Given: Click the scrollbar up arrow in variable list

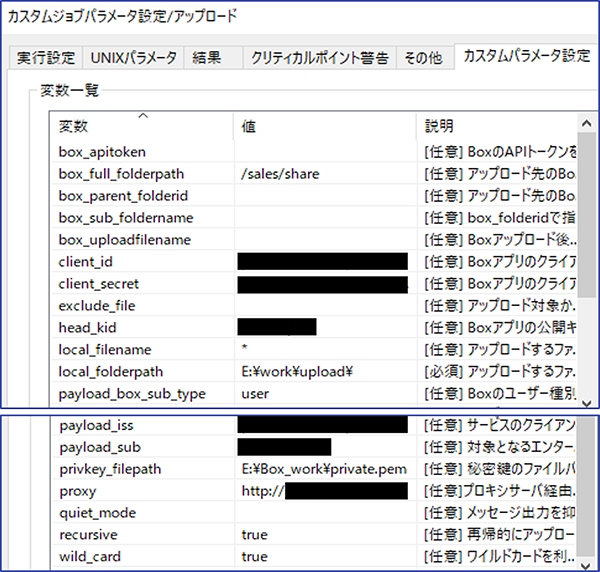Looking at the screenshot, I should click(x=587, y=125).
